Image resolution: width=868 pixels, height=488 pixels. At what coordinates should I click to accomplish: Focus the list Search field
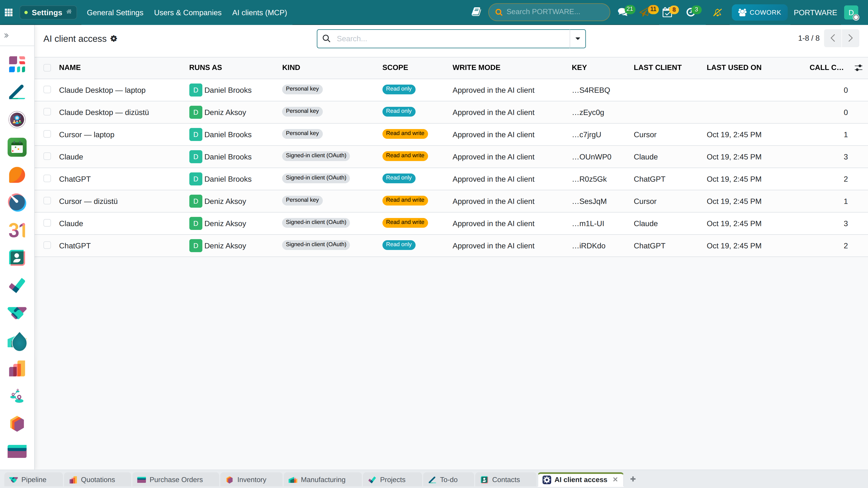[x=452, y=38]
